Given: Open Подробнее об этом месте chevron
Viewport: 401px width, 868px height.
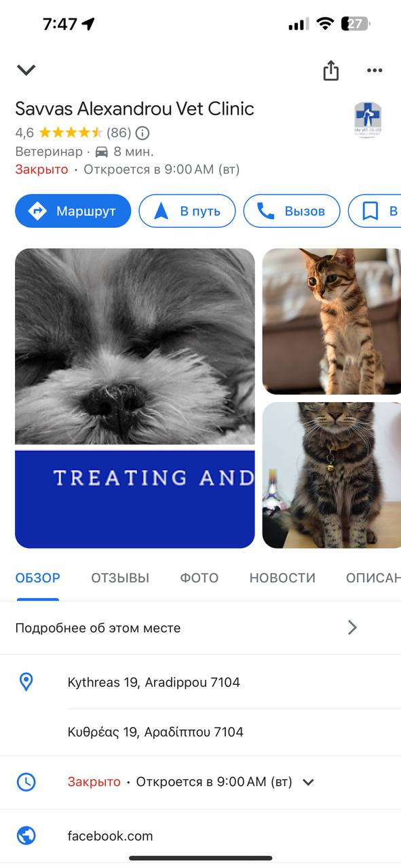Looking at the screenshot, I should coord(352,628).
